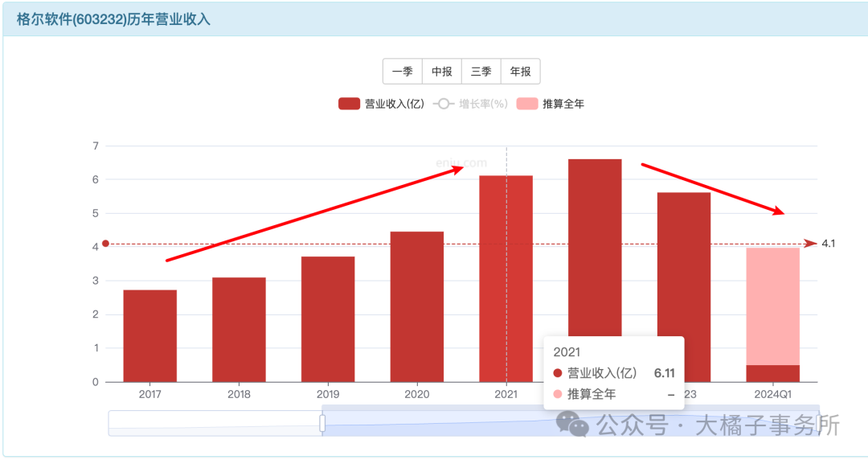Toggle the 推算全年 legend series
Image resolution: width=868 pixels, height=460 pixels.
[x=551, y=104]
